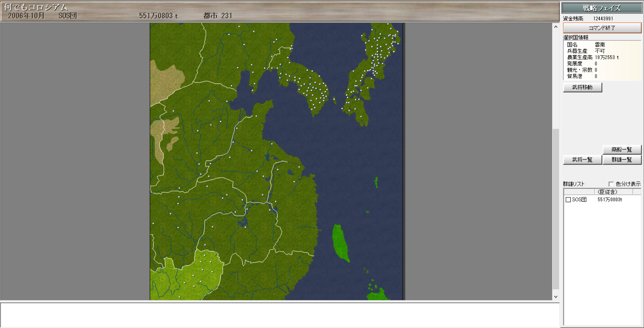Click the コマンド終了 button

pos(602,28)
